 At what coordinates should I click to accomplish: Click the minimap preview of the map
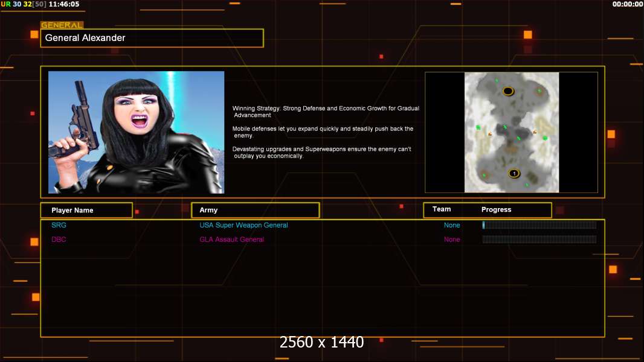coord(512,132)
